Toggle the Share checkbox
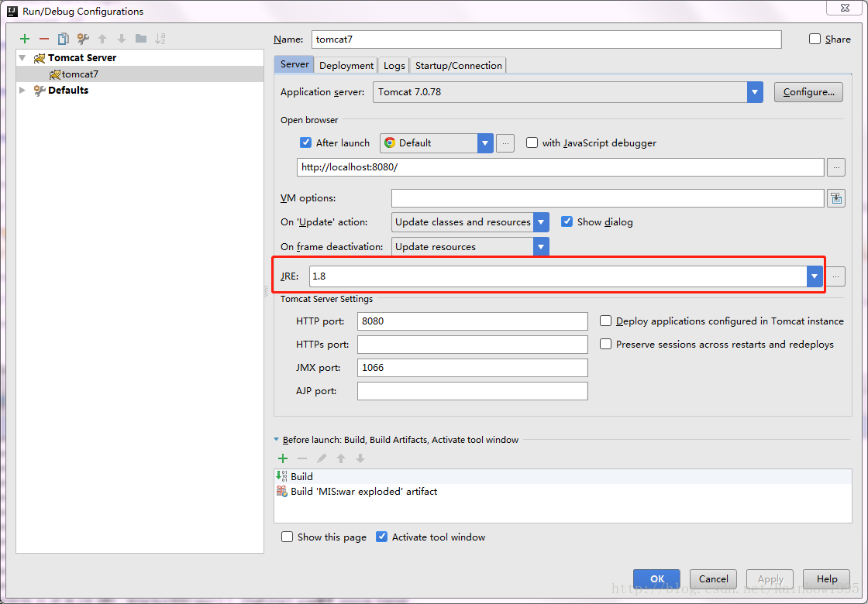The image size is (868, 604). click(815, 39)
